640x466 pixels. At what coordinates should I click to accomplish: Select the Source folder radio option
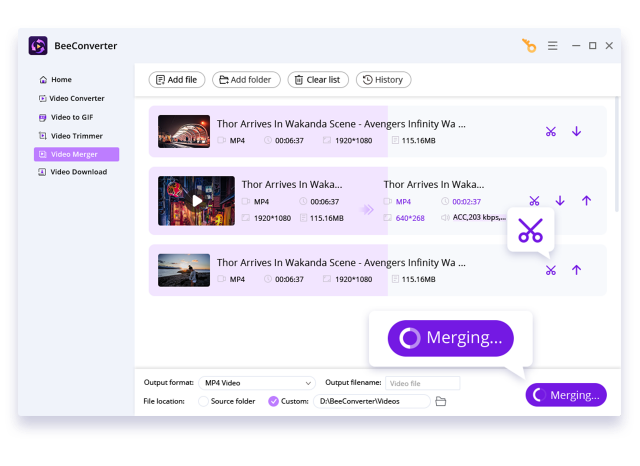pos(204,401)
